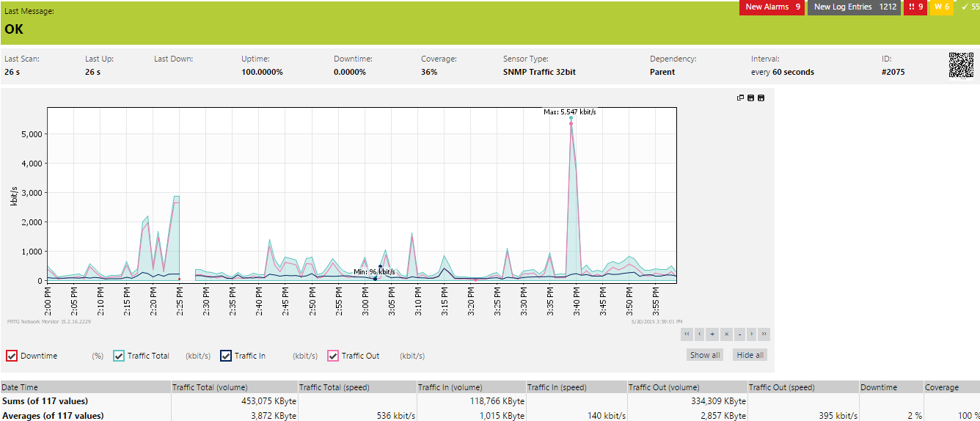
Task: Uncheck the Traffic In series
Action: pyautogui.click(x=226, y=356)
